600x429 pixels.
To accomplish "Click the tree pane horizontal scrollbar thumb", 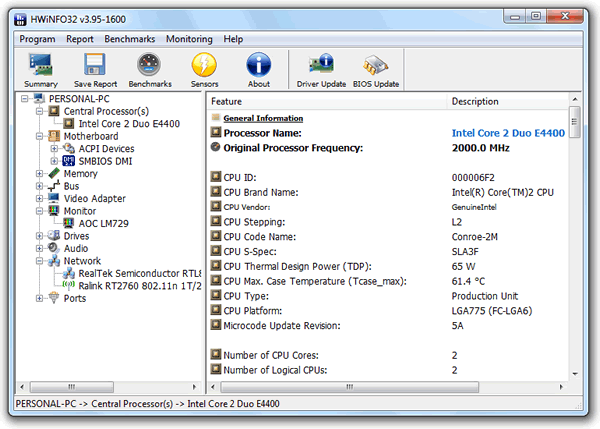I will (72, 387).
